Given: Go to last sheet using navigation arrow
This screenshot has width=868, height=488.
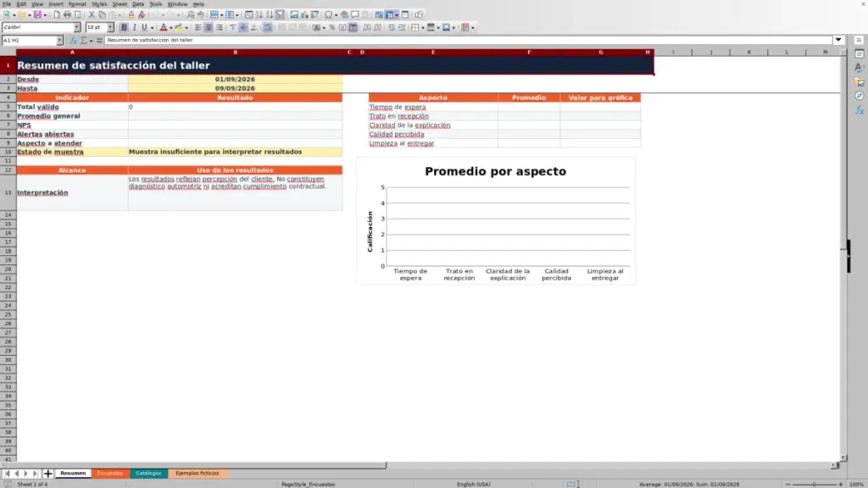Looking at the screenshot, I should 36,474.
